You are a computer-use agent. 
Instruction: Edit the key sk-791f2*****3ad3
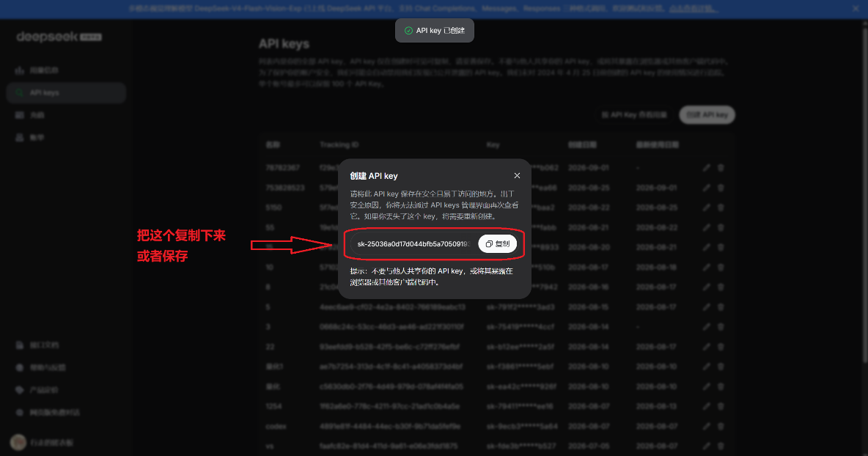click(707, 306)
